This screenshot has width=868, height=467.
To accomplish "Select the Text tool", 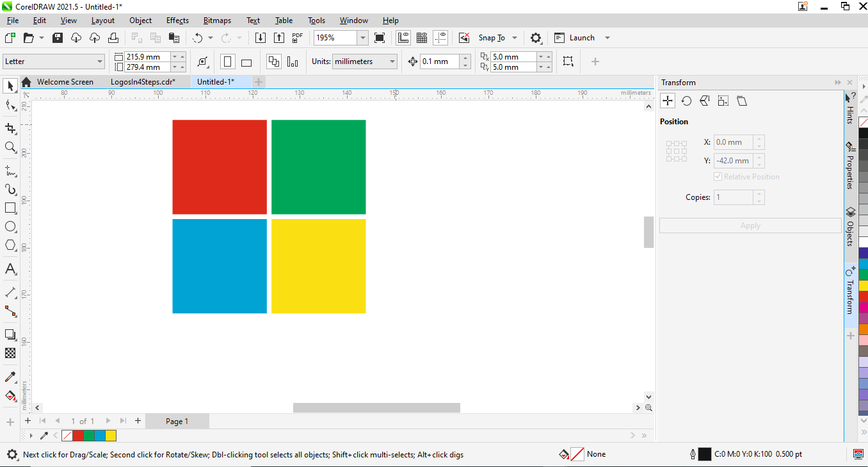I will [x=10, y=269].
